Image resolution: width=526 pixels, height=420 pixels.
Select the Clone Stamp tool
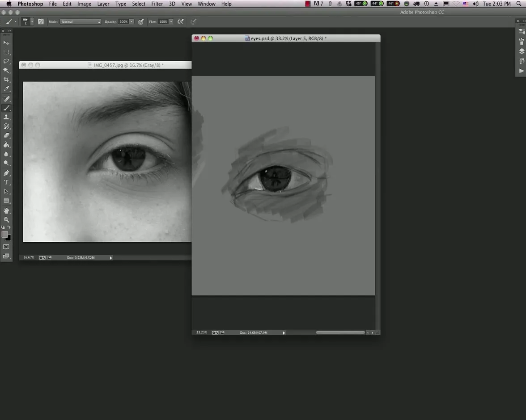click(6, 117)
